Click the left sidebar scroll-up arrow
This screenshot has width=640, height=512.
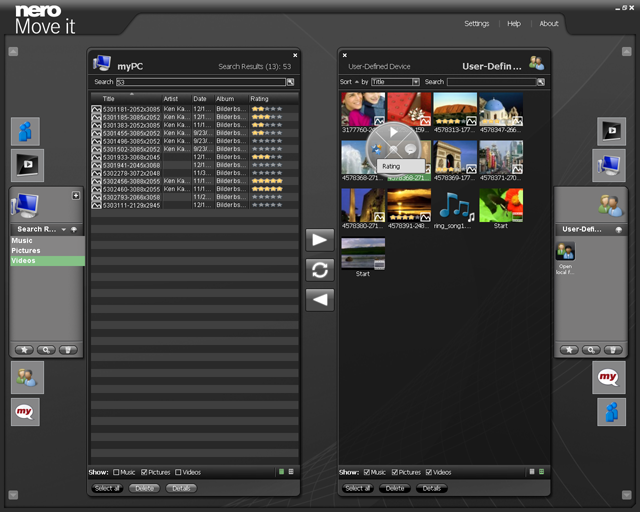tap(13, 51)
